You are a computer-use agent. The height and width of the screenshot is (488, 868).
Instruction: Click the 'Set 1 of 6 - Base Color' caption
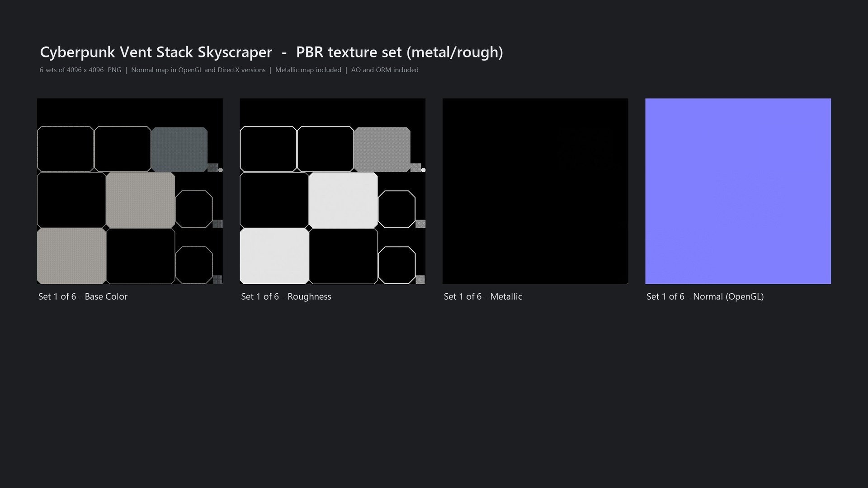[83, 296]
